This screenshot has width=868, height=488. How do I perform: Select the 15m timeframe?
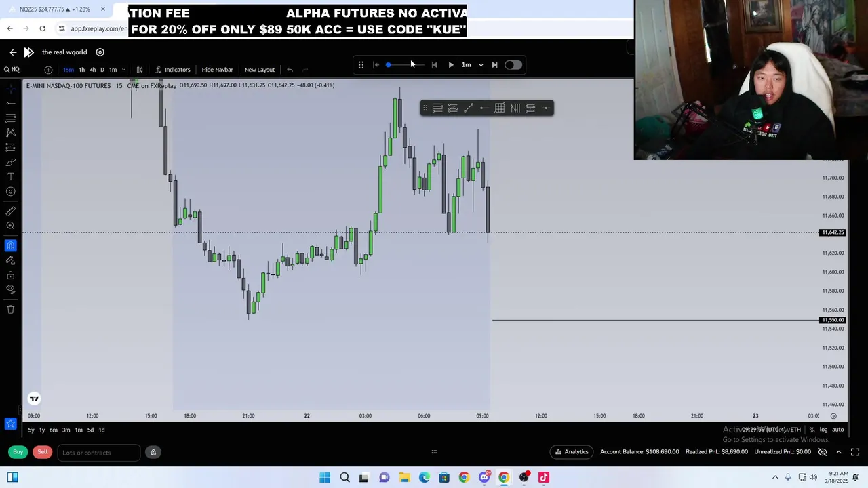click(x=68, y=70)
